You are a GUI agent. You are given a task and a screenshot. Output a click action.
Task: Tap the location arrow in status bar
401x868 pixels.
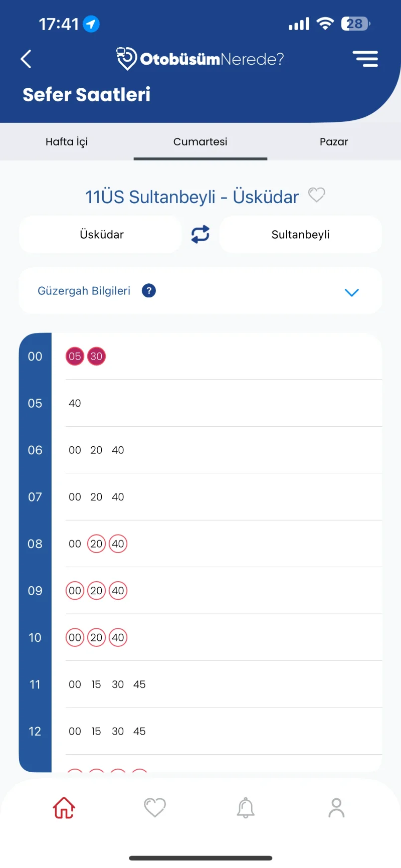click(x=91, y=24)
